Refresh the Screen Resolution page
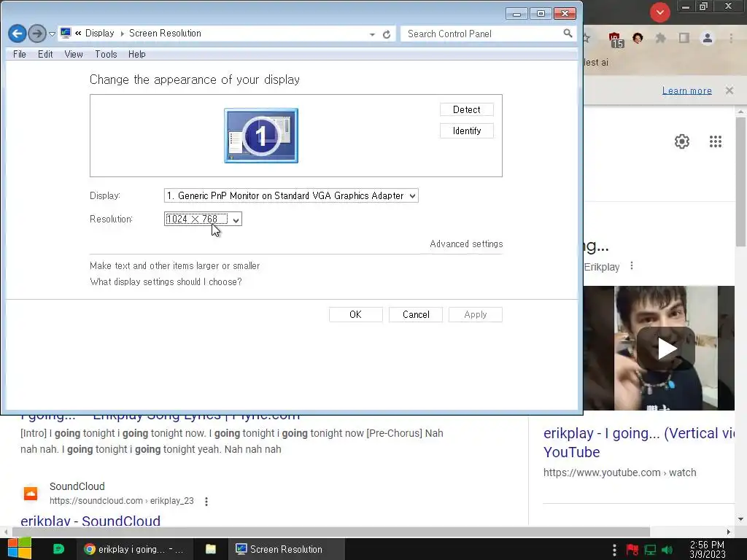Viewport: 747px width, 560px height. click(387, 34)
